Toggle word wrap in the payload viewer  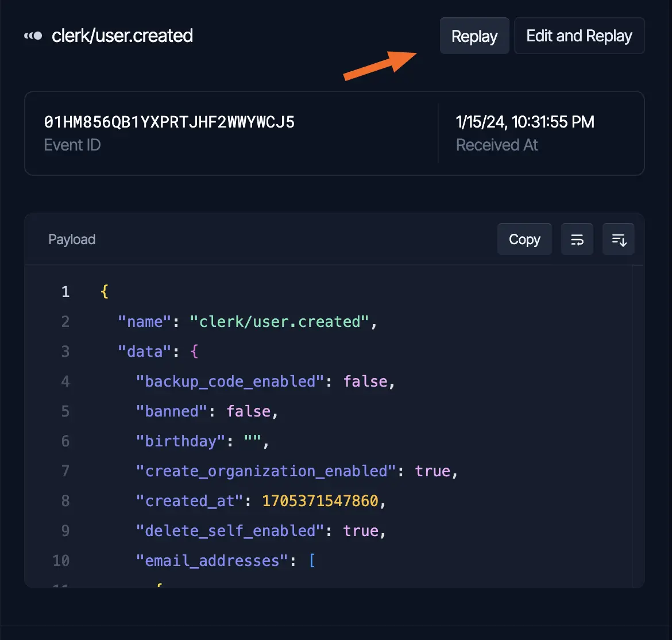577,239
